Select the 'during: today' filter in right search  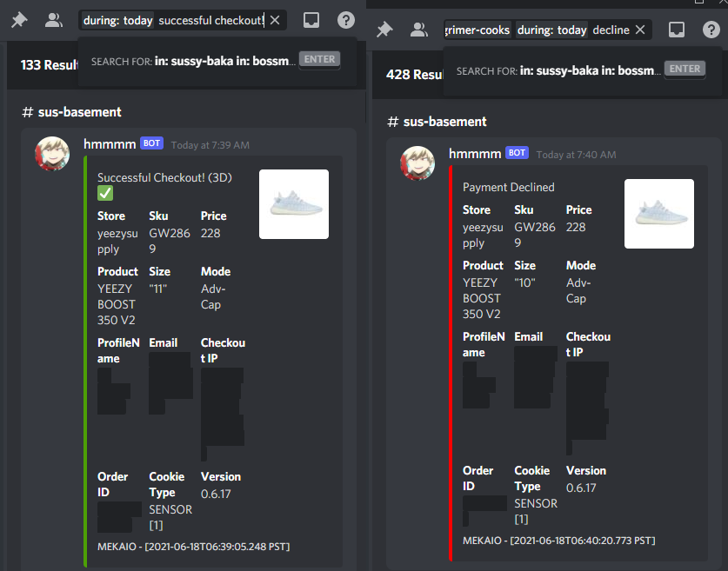tap(551, 30)
